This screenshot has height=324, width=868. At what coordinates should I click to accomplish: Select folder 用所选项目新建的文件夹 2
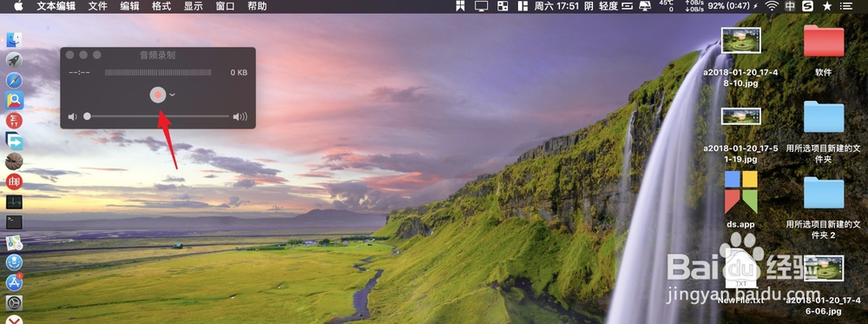pos(824,208)
